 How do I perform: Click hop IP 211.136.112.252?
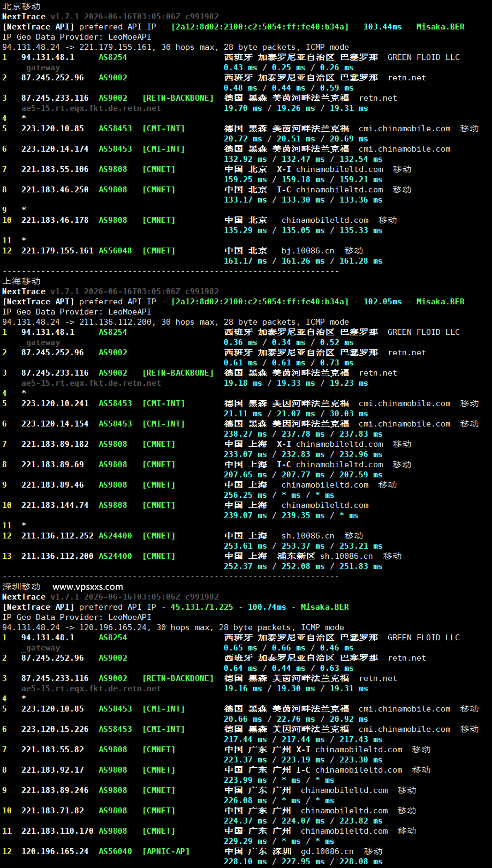pos(57,536)
